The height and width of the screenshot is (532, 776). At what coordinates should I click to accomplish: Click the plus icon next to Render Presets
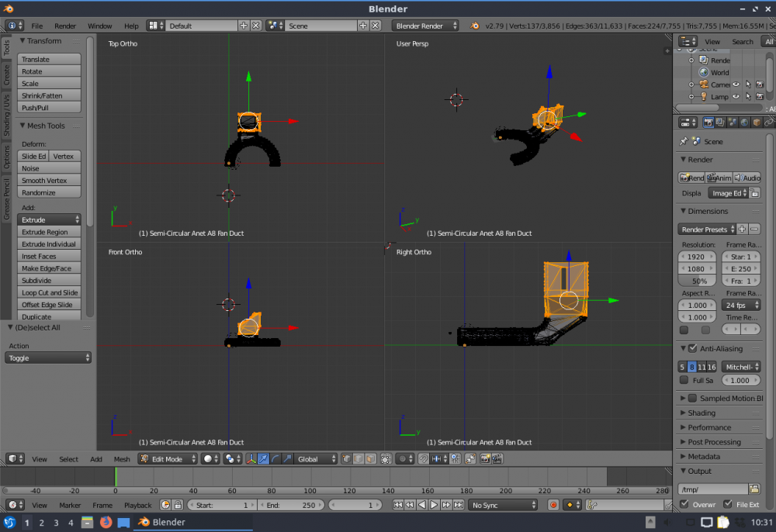tap(742, 230)
